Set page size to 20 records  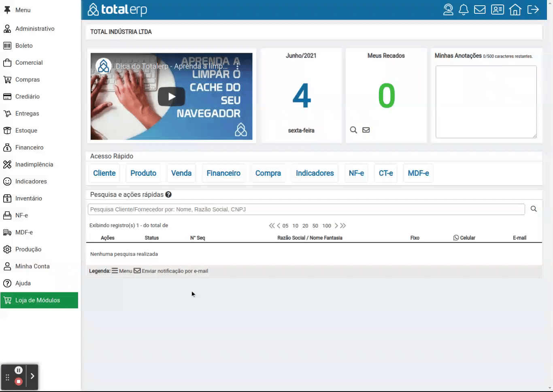tap(305, 226)
